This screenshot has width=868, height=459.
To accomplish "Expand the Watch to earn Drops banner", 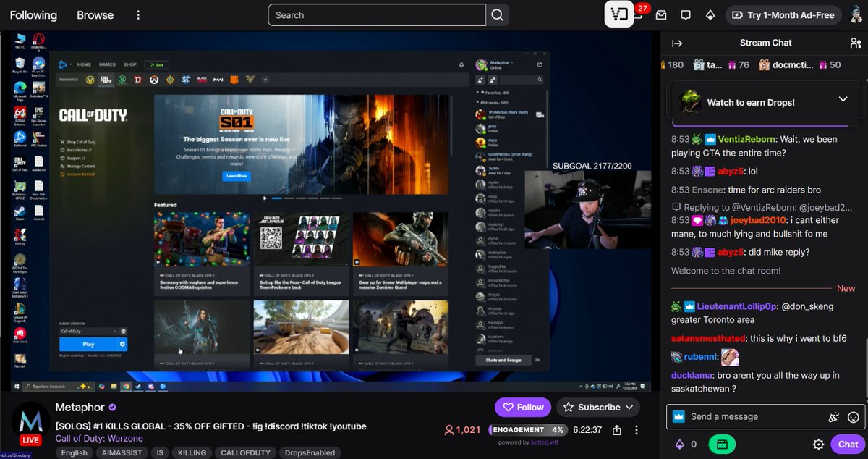I will 843,99.
